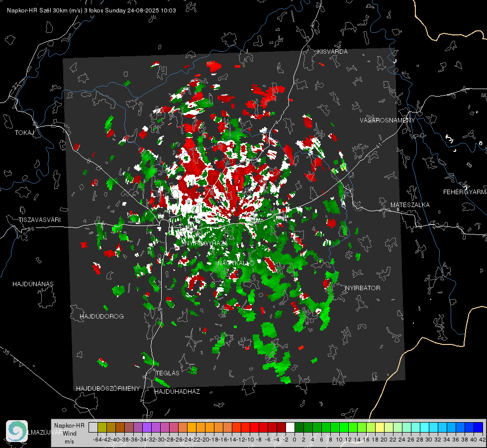Select the HAJDÚDOROG label

point(101,317)
